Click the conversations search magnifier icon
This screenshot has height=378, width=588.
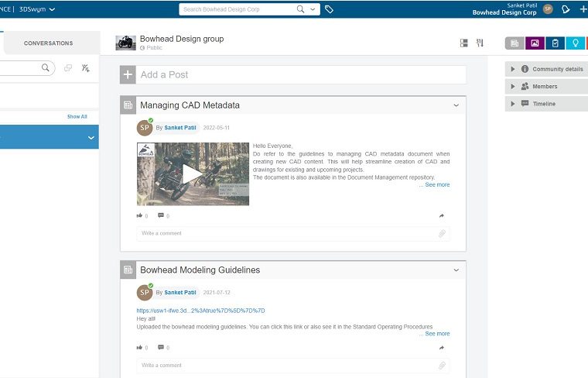pyautogui.click(x=46, y=67)
